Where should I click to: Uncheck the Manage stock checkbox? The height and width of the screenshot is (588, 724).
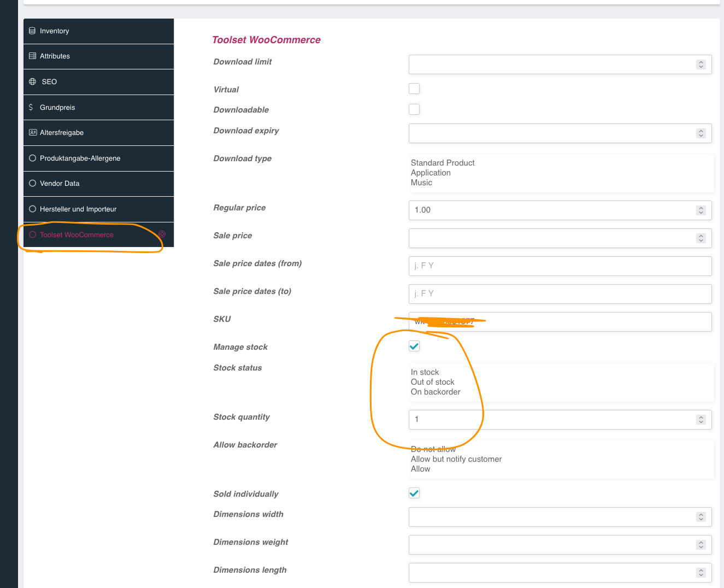(x=414, y=346)
